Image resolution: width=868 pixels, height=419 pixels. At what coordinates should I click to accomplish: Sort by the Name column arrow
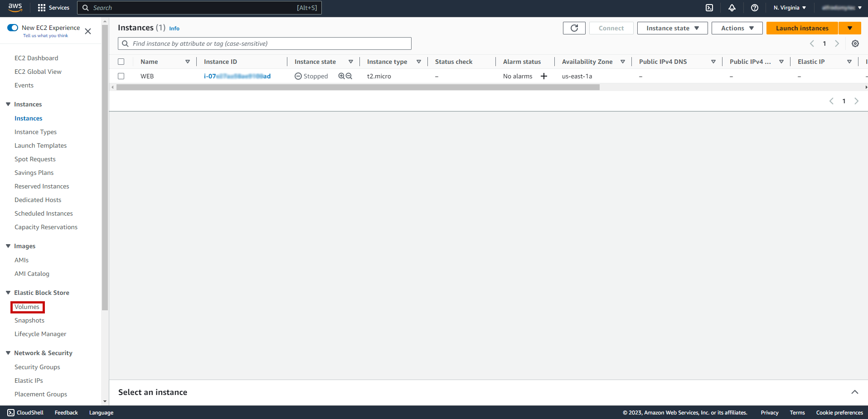point(188,62)
